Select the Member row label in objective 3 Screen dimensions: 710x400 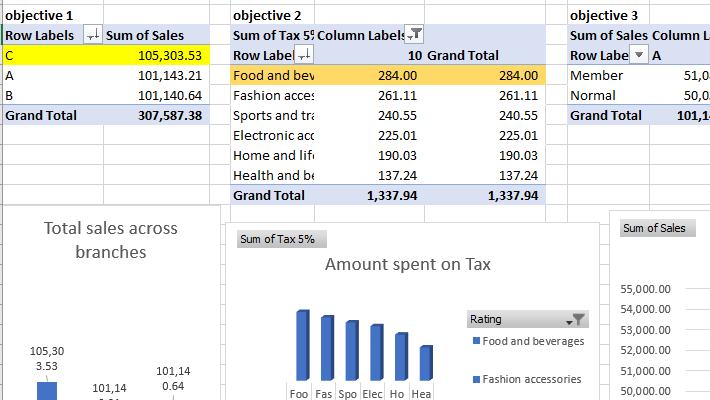[596, 75]
